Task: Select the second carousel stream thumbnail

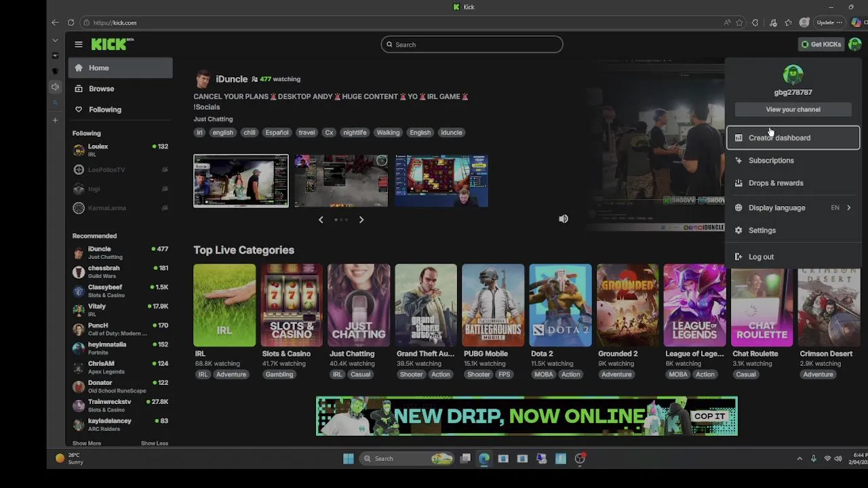Action: click(341, 181)
